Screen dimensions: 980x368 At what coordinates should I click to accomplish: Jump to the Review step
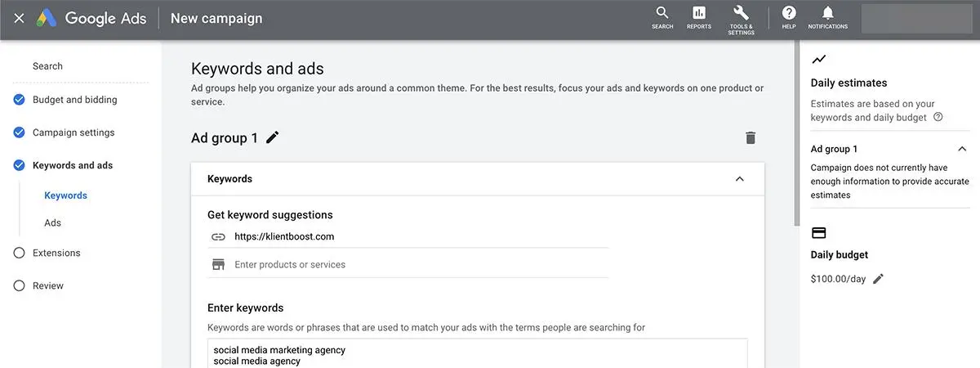[x=47, y=285]
